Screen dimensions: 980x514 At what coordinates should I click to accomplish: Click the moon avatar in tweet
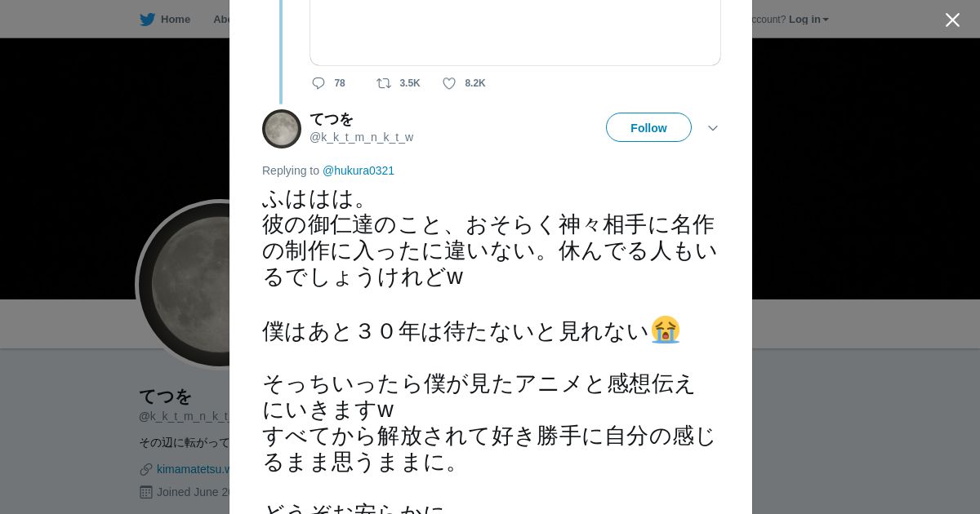click(282, 129)
